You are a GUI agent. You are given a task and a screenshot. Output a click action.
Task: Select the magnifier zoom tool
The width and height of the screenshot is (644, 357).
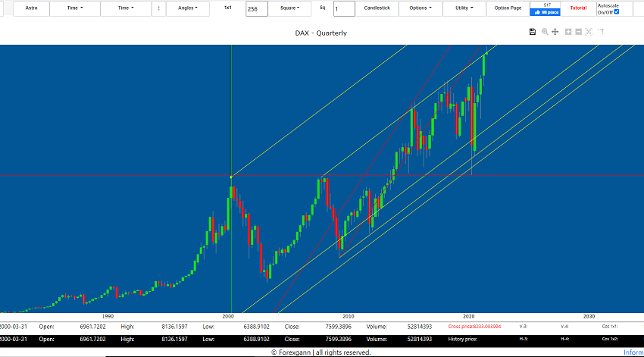point(544,32)
